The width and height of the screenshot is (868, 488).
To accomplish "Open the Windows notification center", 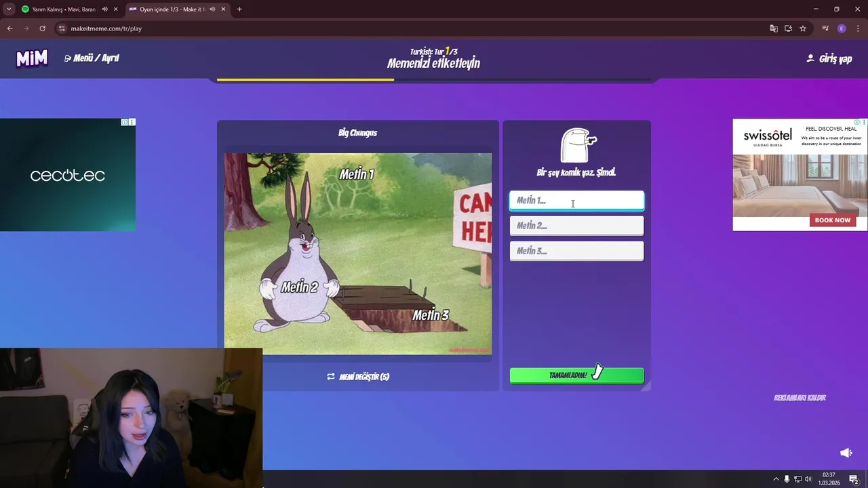I will click(854, 479).
